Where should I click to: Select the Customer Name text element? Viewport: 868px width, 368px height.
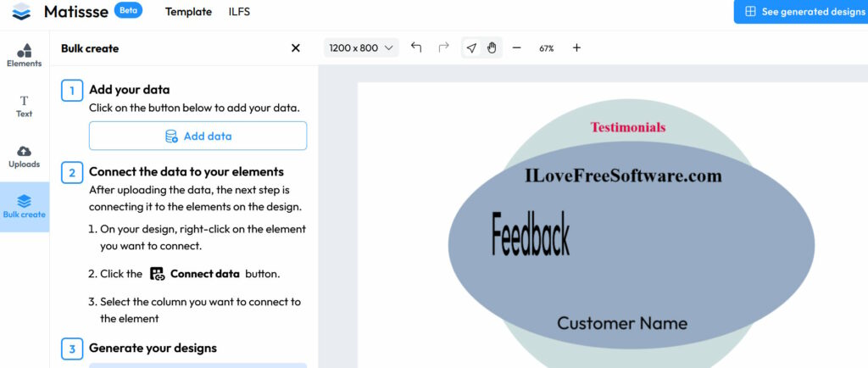pos(622,323)
